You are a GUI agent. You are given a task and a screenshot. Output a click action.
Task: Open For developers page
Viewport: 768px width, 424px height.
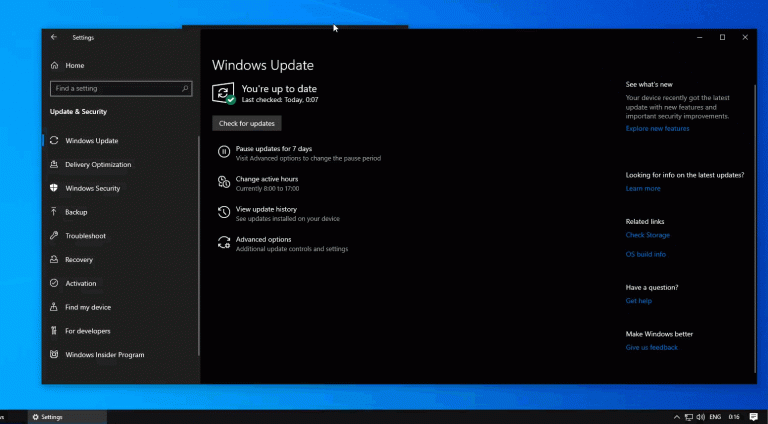88,331
